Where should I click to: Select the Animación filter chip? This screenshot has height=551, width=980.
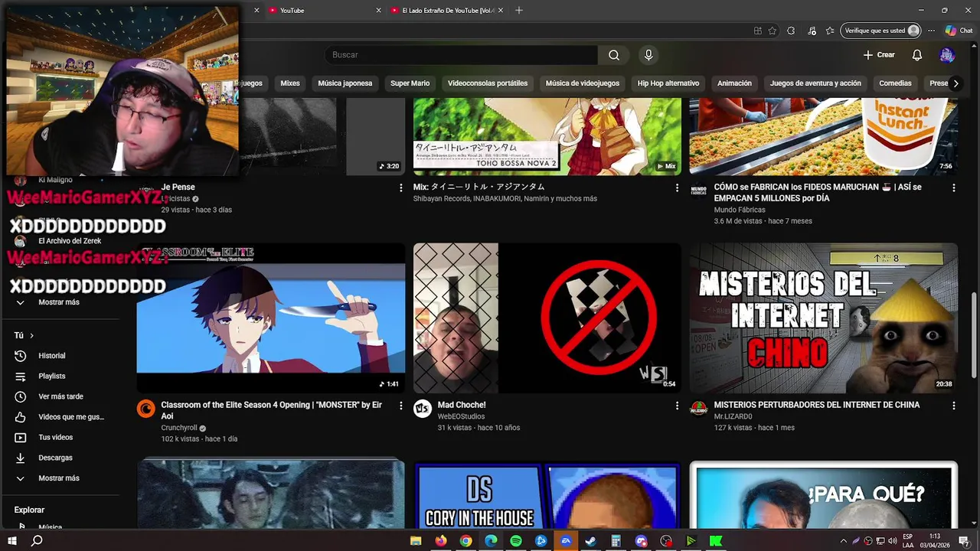(x=735, y=83)
